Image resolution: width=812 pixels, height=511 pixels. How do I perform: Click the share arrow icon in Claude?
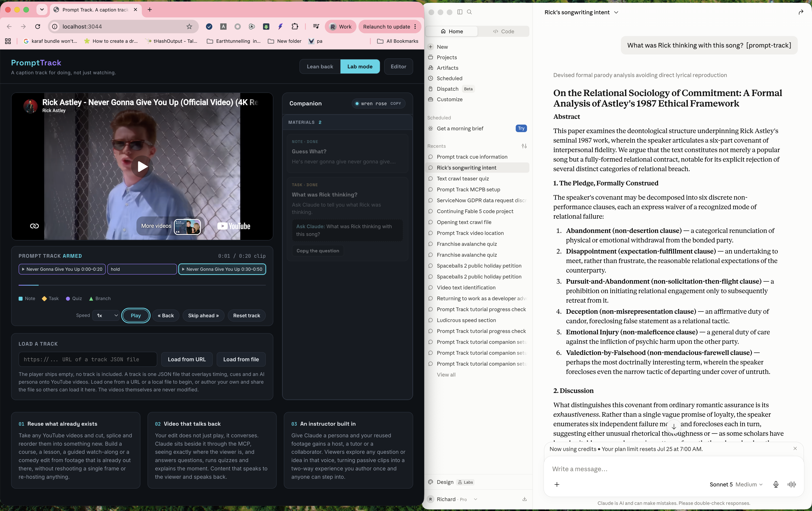[801, 12]
